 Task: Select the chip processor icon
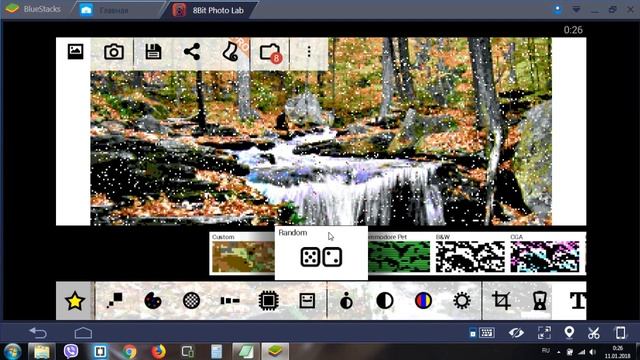pos(268,301)
